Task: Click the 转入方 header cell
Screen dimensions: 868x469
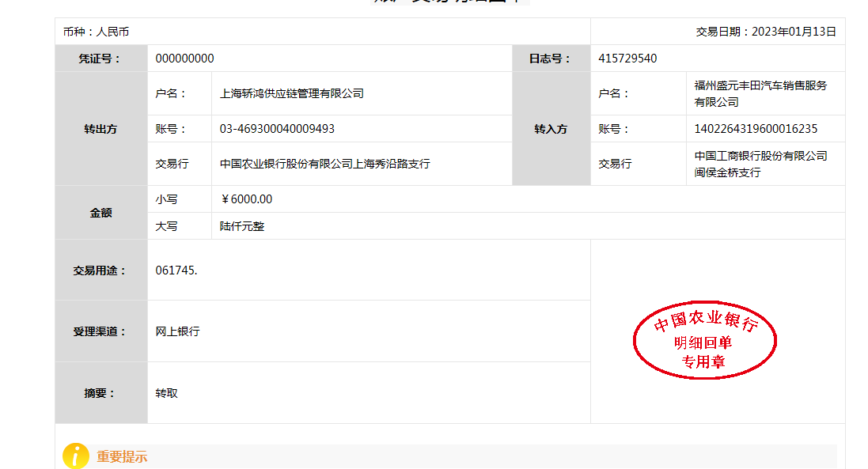Action: coord(551,129)
